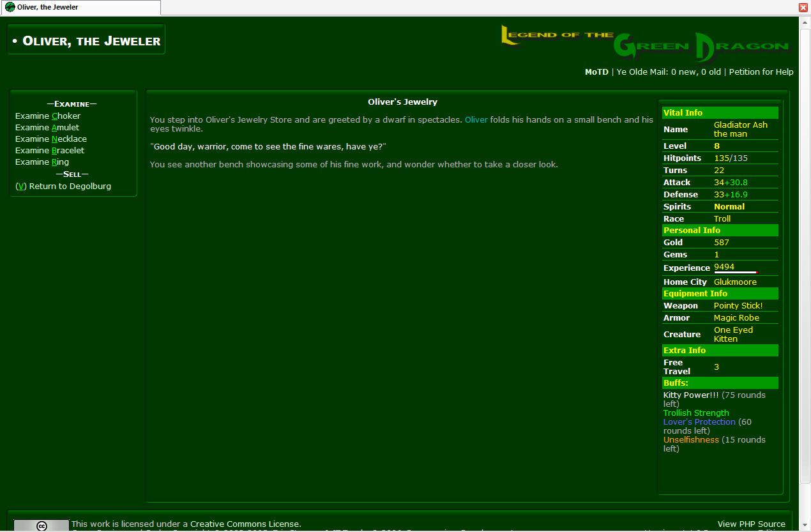This screenshot has height=532, width=811.
Task: Check Ye Olde Mail inbox
Action: (x=669, y=72)
